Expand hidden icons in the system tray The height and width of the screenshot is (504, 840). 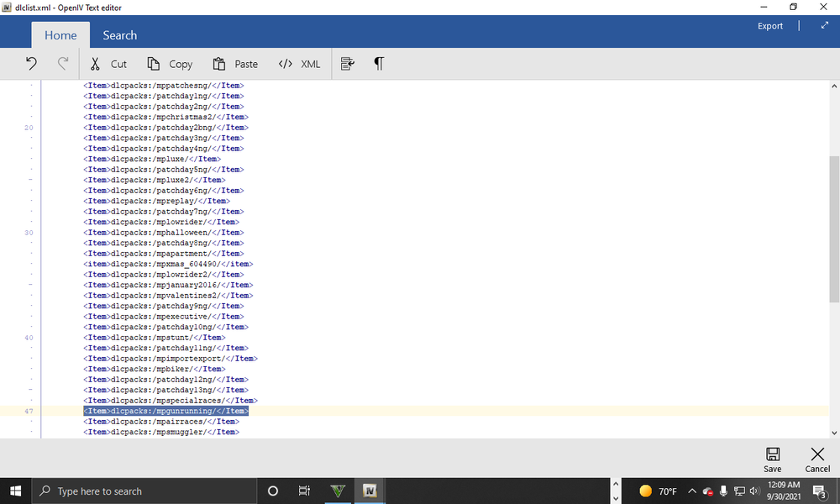pos(692,491)
